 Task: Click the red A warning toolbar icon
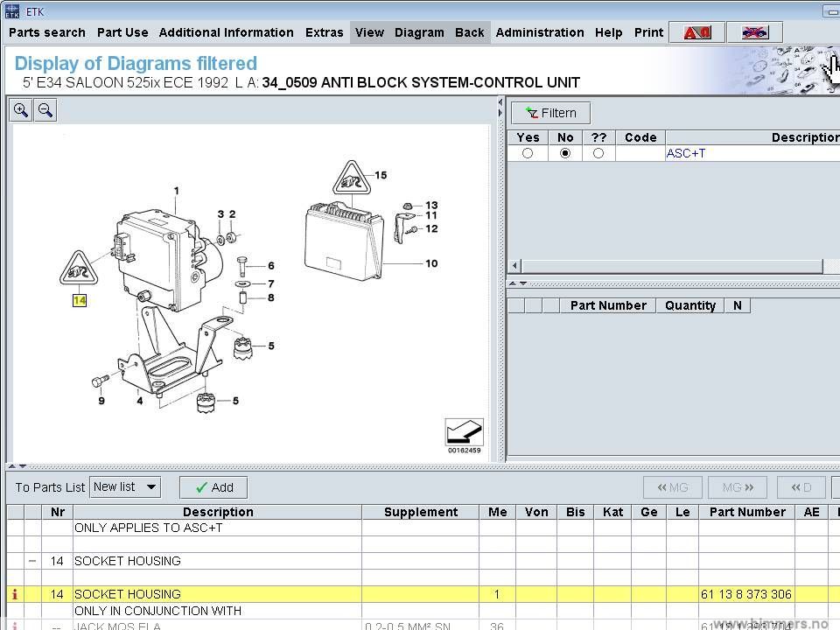[697, 32]
